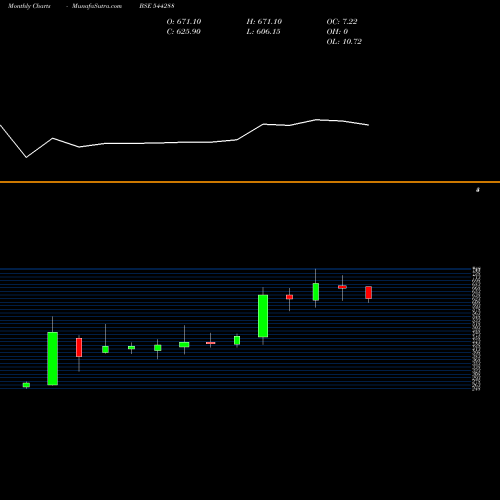Click the MunafaSutra.com label
The height and width of the screenshot is (500, 500).
click(97, 6)
